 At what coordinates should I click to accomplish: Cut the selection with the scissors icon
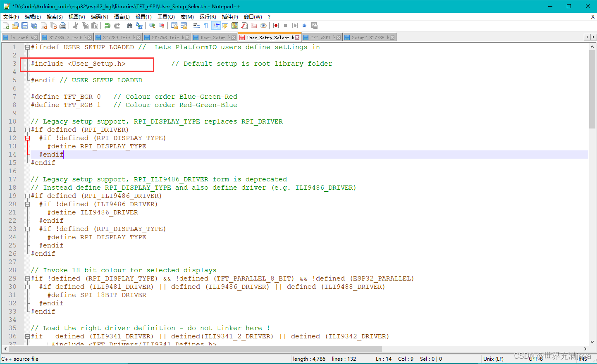pos(76,26)
